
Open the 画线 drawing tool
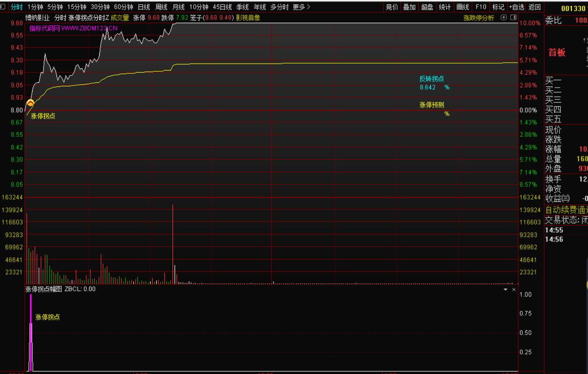[463, 7]
